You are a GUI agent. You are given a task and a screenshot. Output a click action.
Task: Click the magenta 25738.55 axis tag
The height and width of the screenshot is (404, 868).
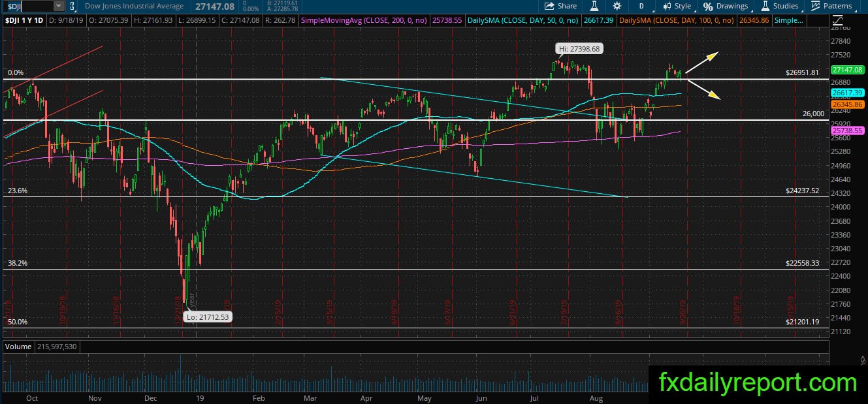click(848, 131)
